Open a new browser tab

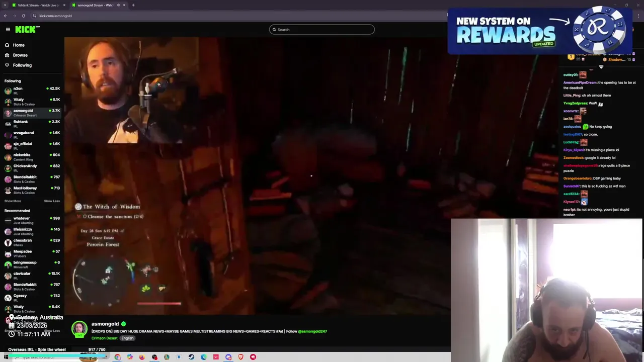point(133,5)
